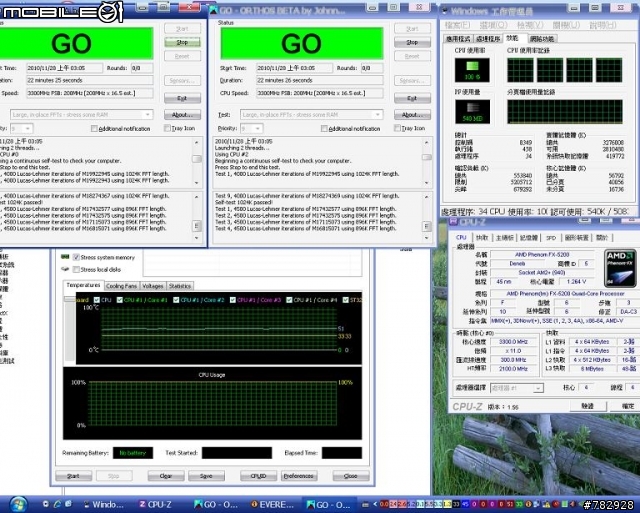Viewport: 640px width, 513px height.
Task: Switch to the Statistics tab
Action: pos(180,286)
